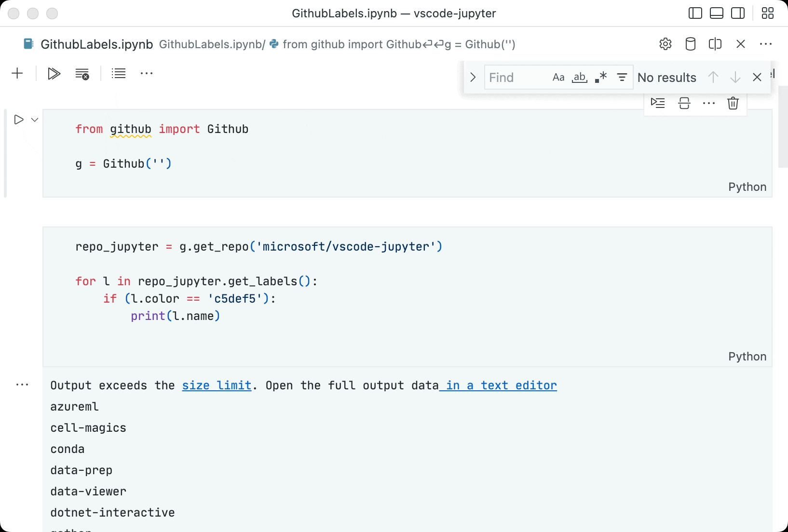Image resolution: width=788 pixels, height=532 pixels.
Task: Click the g = Github('') code line
Action: [x=123, y=164]
